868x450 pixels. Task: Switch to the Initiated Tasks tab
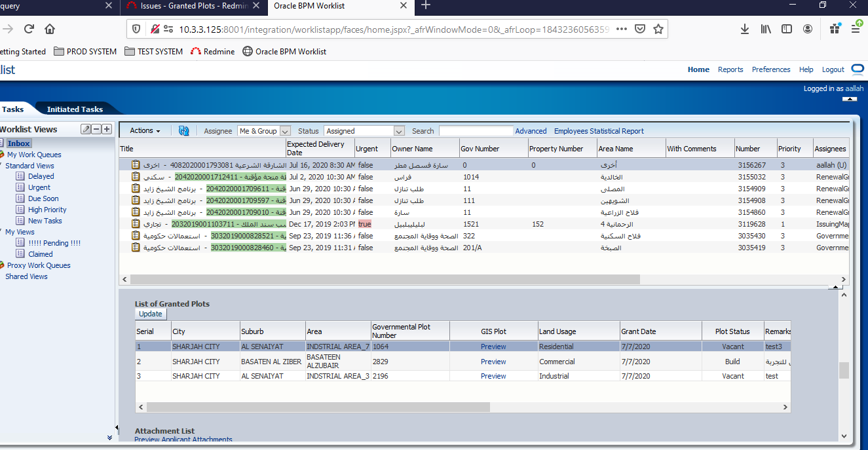[x=75, y=109]
